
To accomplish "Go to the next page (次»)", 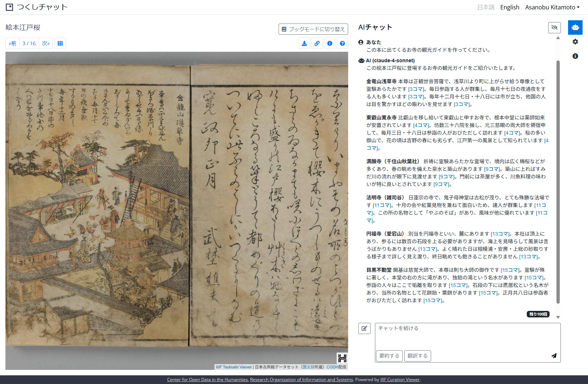I will 46,43.
